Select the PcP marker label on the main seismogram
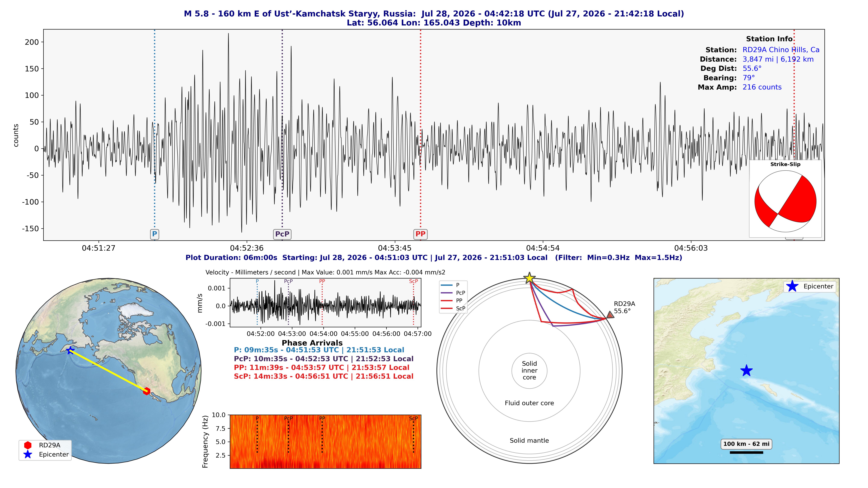This screenshot has width=868, height=488. coord(282,234)
